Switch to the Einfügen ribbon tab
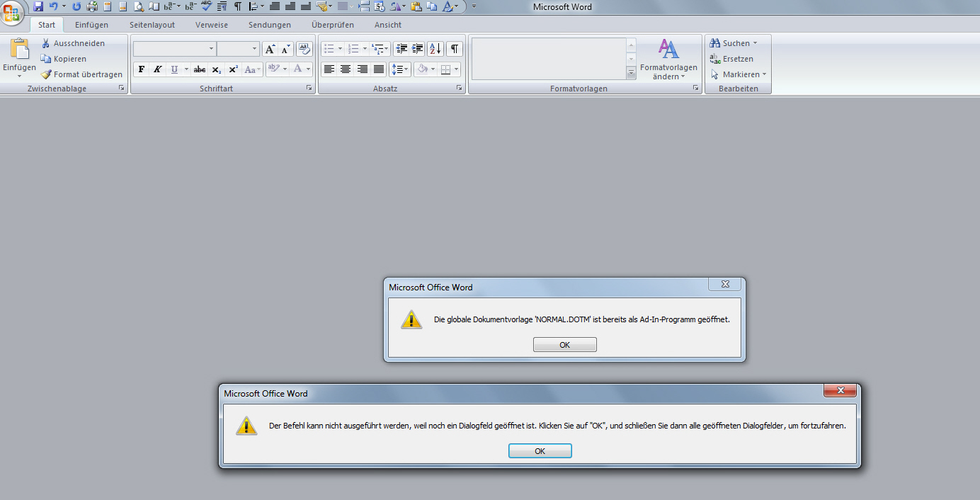 coord(91,25)
